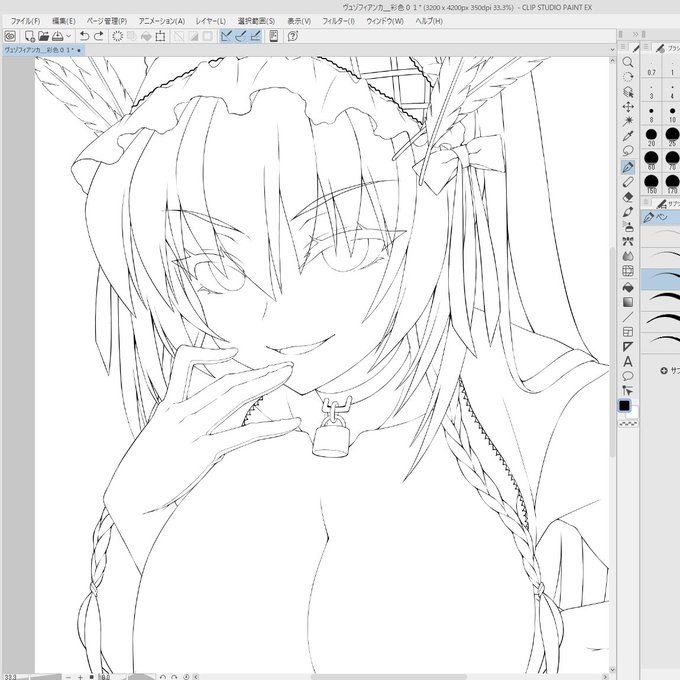Toggle Snap to Grid
This screenshot has width=680, height=680.
[x=256, y=36]
